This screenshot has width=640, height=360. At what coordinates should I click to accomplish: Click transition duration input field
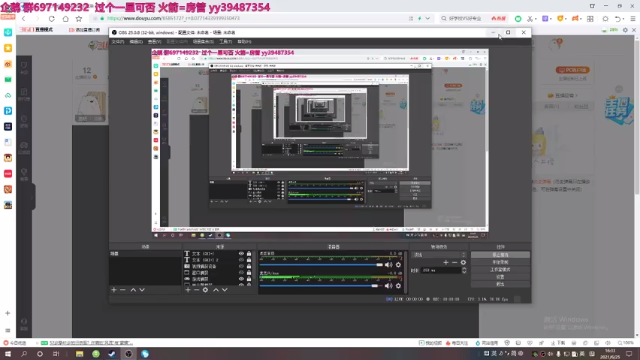click(441, 270)
